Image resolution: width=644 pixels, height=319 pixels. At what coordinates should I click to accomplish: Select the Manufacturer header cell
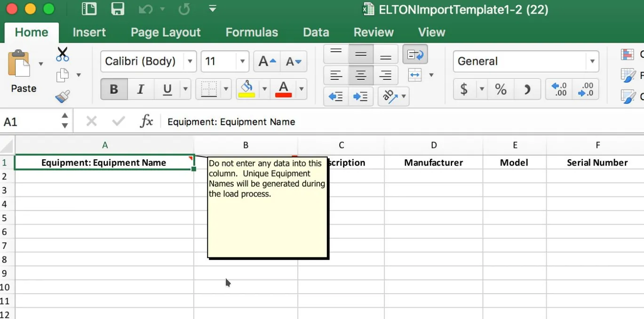(x=434, y=163)
